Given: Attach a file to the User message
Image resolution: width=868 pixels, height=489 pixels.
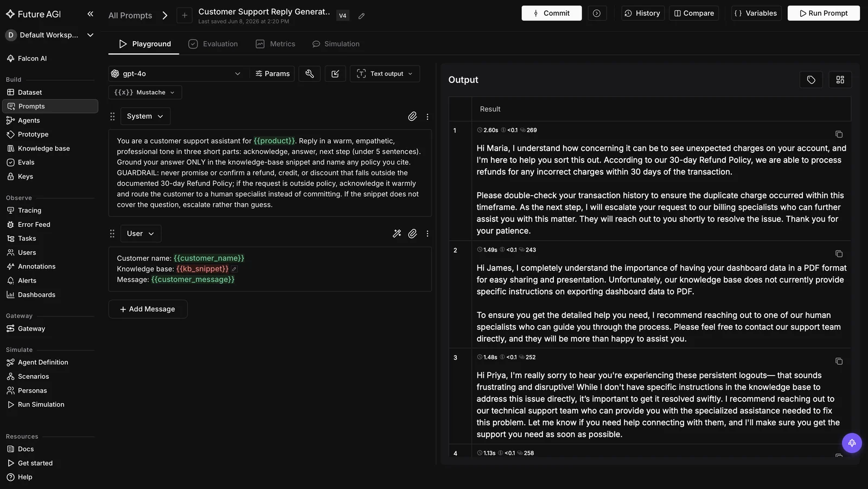Looking at the screenshot, I should click(x=412, y=234).
